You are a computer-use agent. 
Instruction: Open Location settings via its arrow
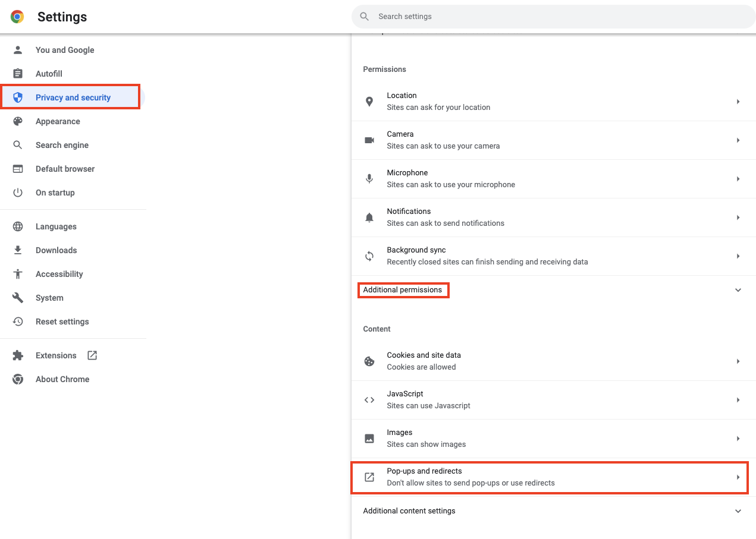(738, 102)
